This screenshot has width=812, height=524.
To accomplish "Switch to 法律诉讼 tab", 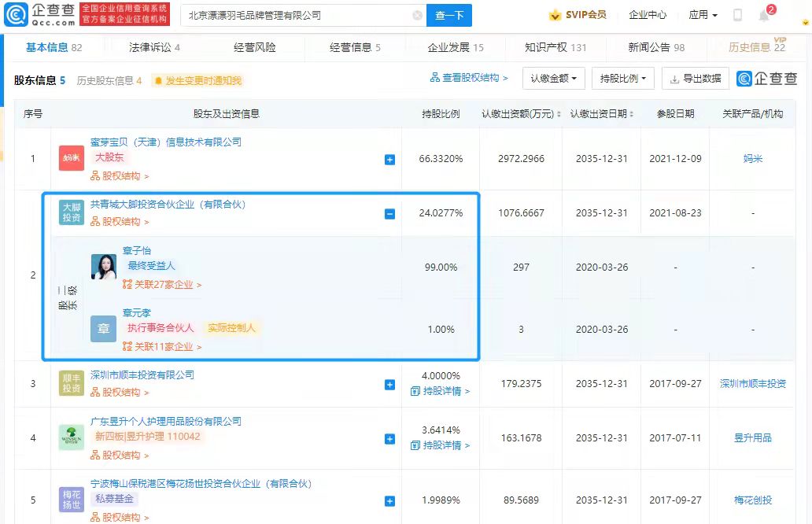I will pyautogui.click(x=154, y=48).
